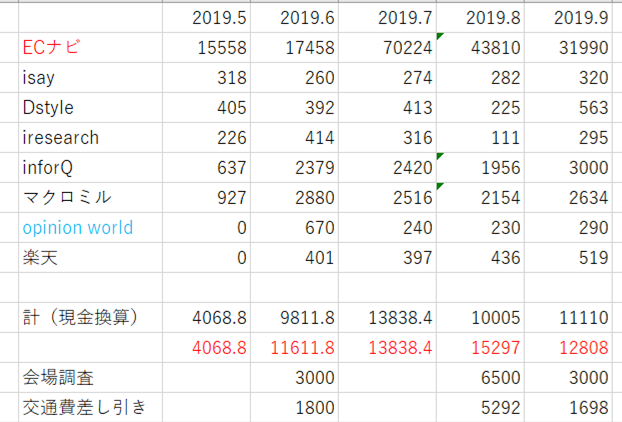Screen dimensions: 622x422
Task: Select the iresearch value 414
Action: coord(295,138)
